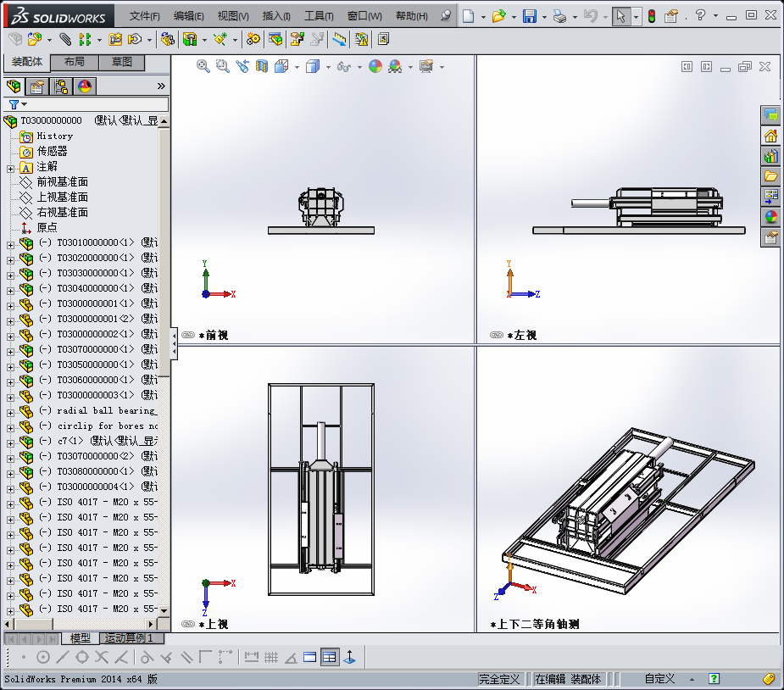
Task: Open the PropertyManager panel tab
Action: [37, 86]
